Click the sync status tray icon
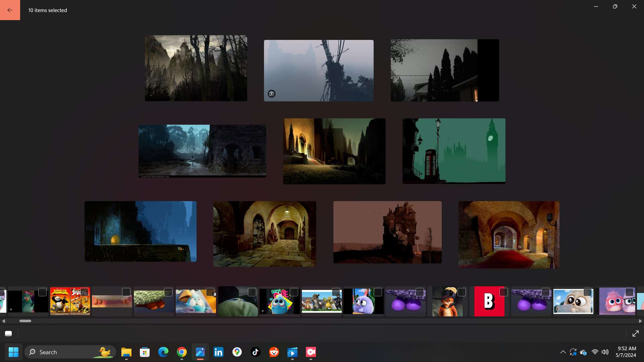Screen dimensions: 644x362 tap(573, 352)
